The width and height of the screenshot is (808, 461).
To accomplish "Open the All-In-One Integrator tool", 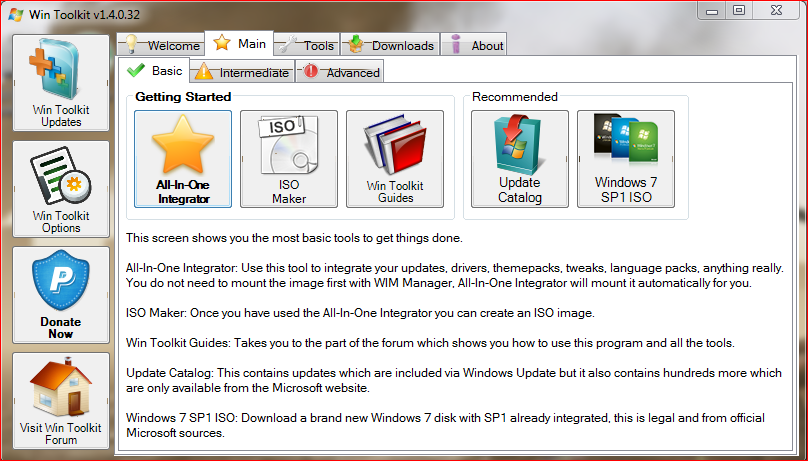I will (183, 159).
